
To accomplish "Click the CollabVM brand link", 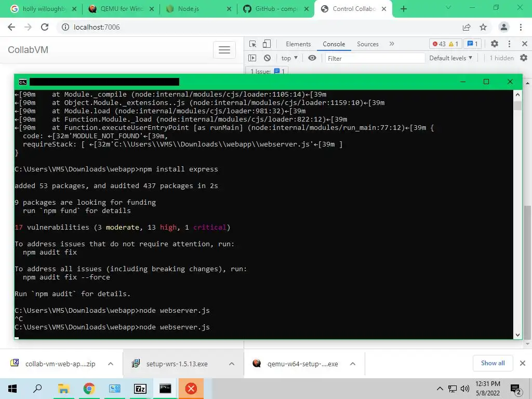I will (x=28, y=50).
